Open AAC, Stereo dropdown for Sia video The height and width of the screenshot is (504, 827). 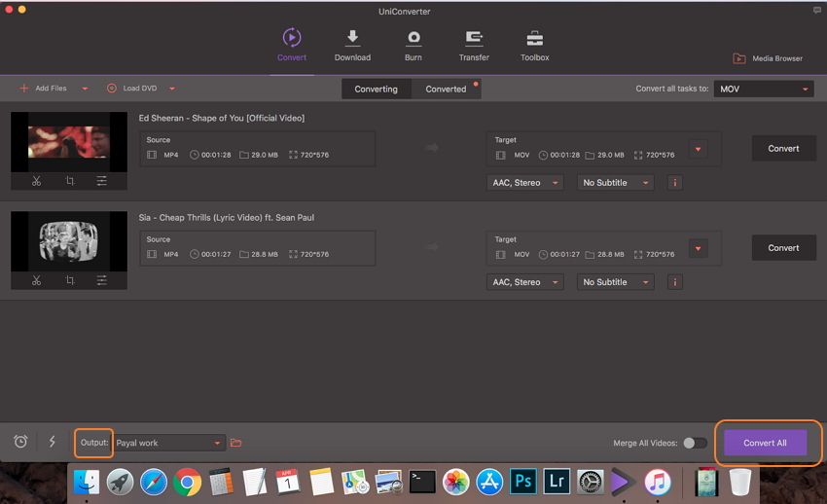coord(524,282)
